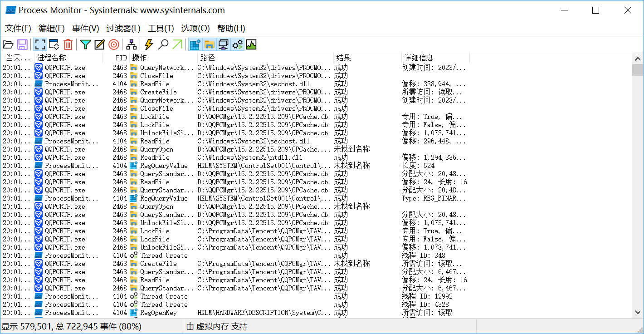644x334 pixels.
Task: Show the process tree icon
Action: point(132,44)
